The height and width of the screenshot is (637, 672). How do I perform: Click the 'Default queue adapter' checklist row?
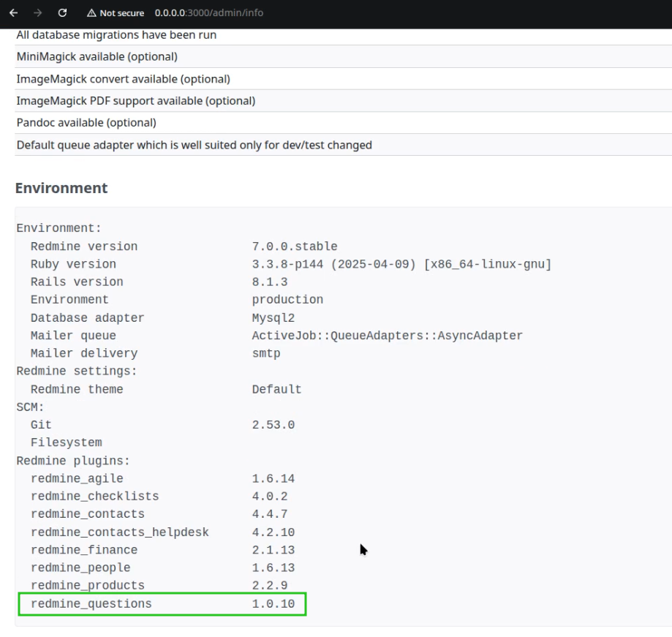pyautogui.click(x=343, y=145)
